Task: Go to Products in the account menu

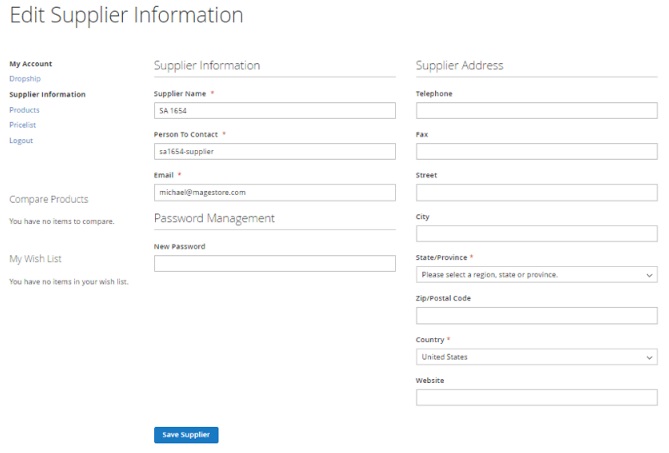Action: [24, 110]
